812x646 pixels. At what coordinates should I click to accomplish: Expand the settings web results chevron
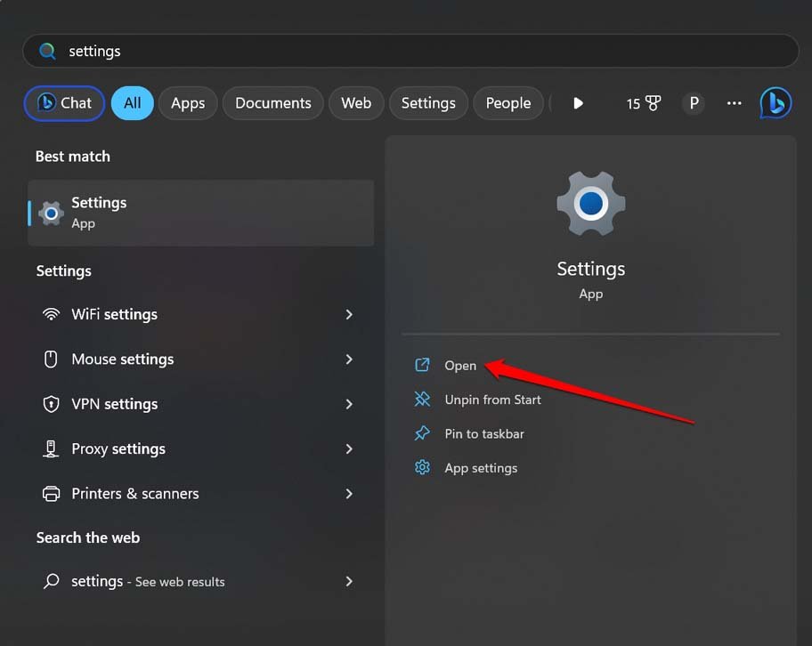348,581
